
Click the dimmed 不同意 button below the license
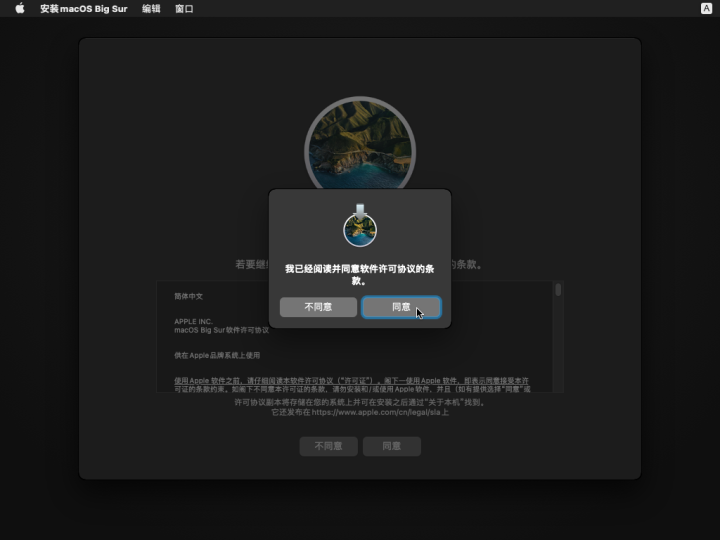coord(328,446)
